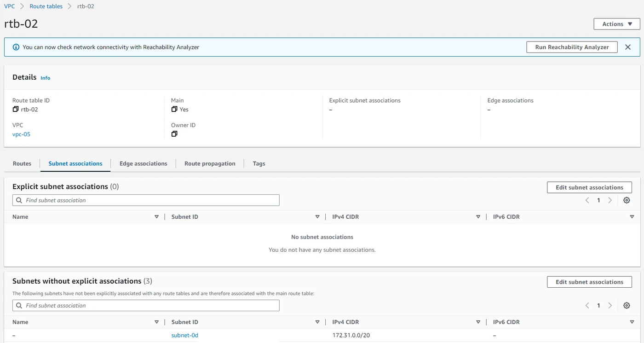Open the Actions dropdown
The image size is (644, 343).
(617, 24)
